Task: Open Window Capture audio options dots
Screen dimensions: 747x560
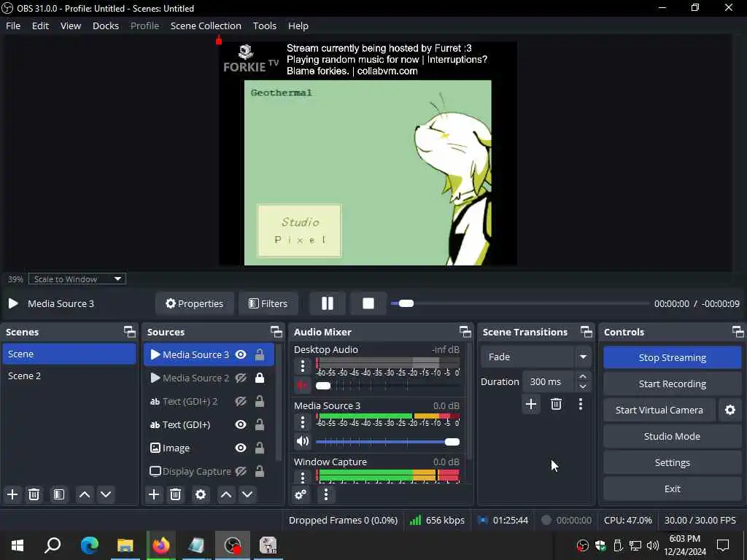Action: point(302,476)
